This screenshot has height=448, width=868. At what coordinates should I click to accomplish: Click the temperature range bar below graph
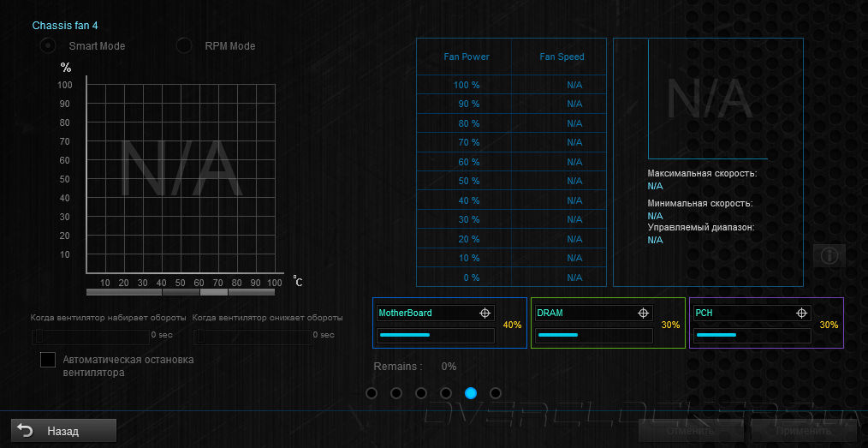181,292
